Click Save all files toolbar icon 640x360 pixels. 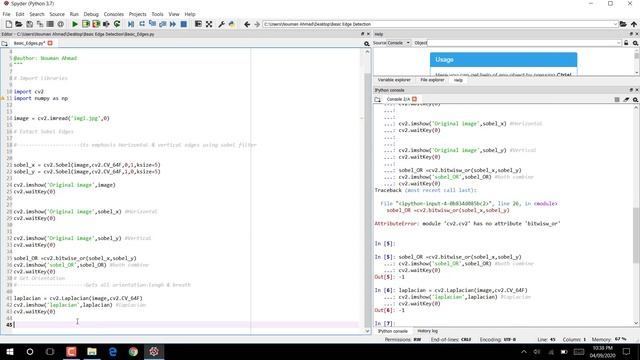(x=40, y=24)
